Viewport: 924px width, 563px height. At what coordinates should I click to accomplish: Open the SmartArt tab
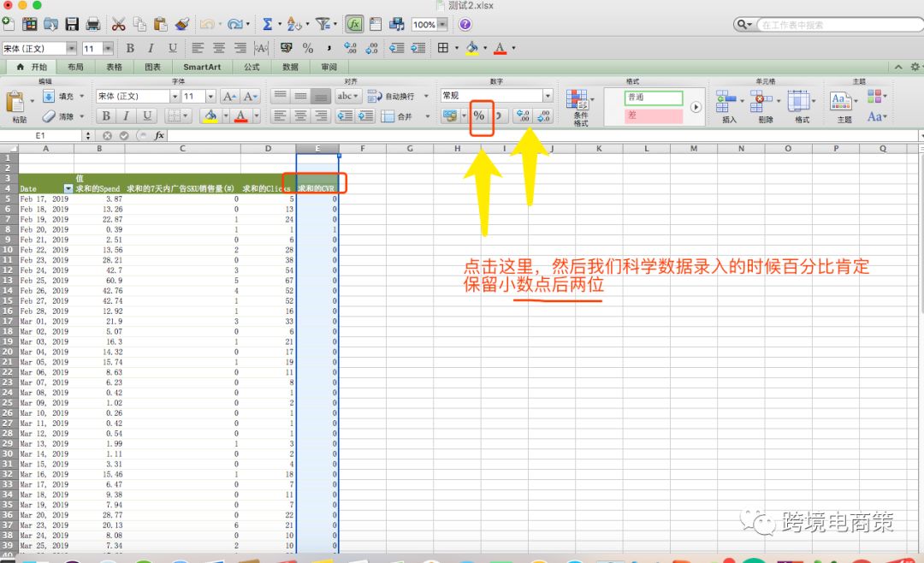[202, 67]
